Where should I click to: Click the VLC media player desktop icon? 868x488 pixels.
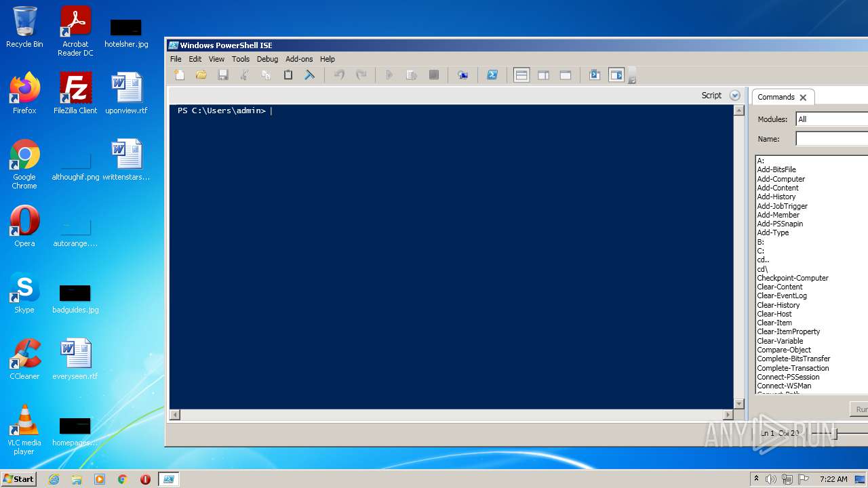tap(24, 430)
